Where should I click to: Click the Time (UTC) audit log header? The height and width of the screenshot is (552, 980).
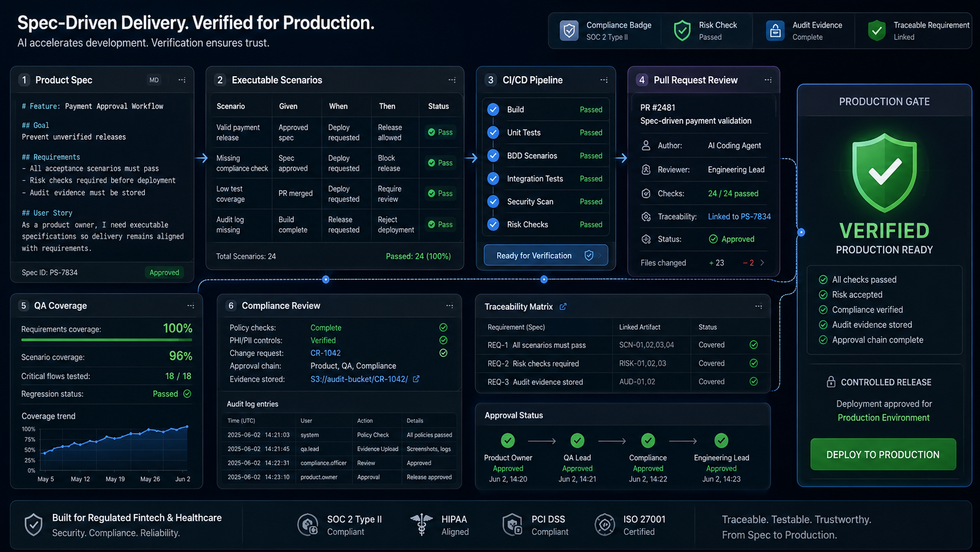[241, 421]
